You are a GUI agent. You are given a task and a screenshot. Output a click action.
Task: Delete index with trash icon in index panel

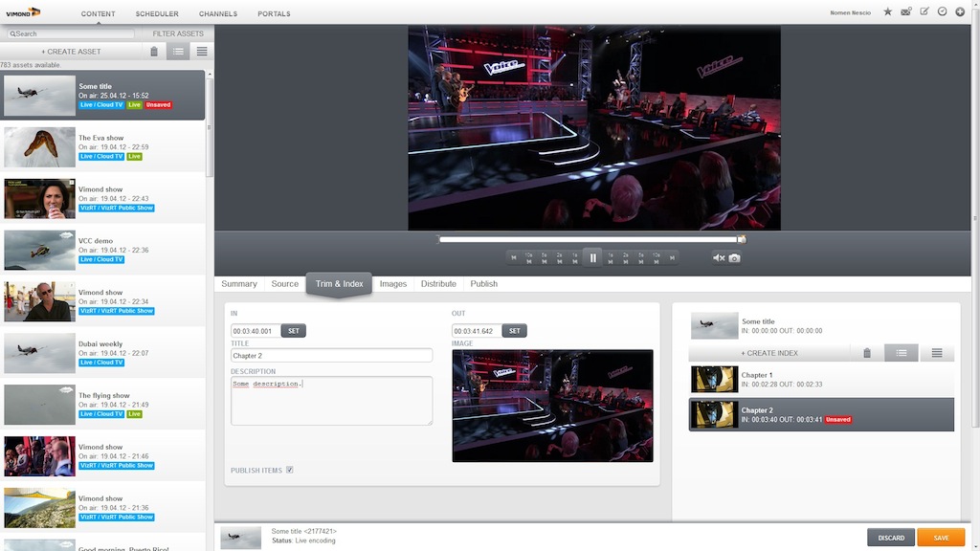(867, 353)
